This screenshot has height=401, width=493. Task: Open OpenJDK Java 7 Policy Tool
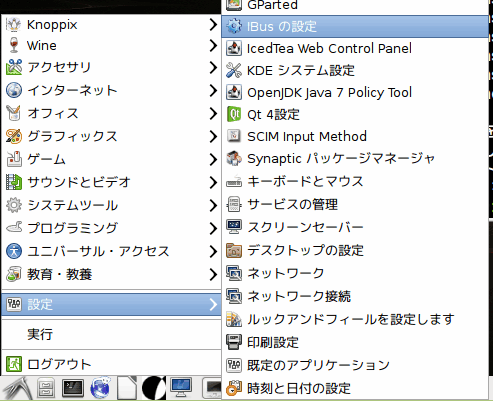point(355,93)
